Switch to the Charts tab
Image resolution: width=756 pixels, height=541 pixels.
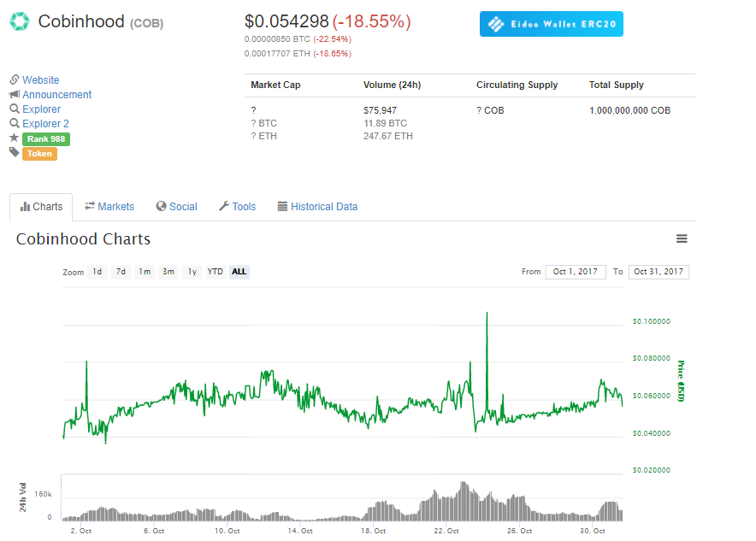tap(41, 207)
